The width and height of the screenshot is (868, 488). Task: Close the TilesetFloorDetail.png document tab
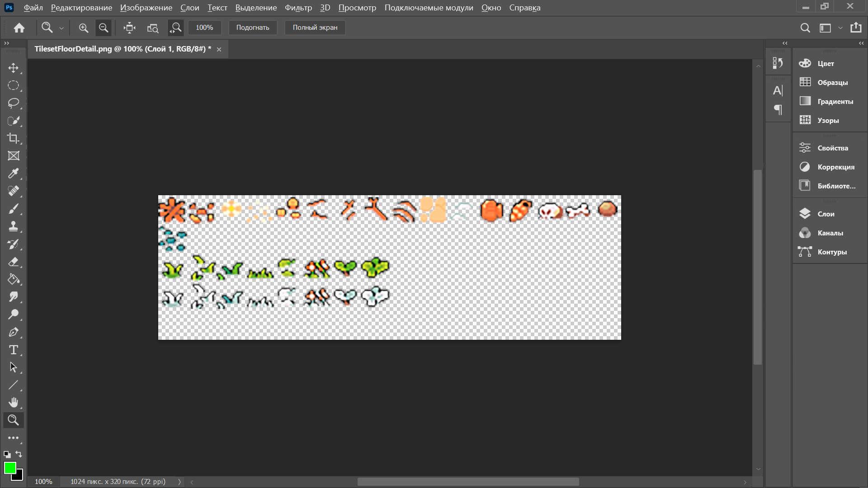coord(219,49)
